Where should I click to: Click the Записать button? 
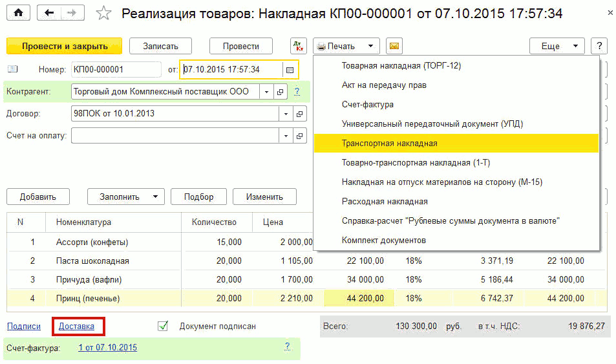tap(160, 46)
